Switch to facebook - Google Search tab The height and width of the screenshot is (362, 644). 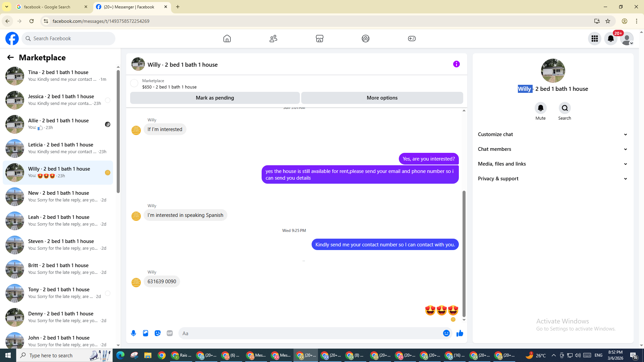click(50, 7)
